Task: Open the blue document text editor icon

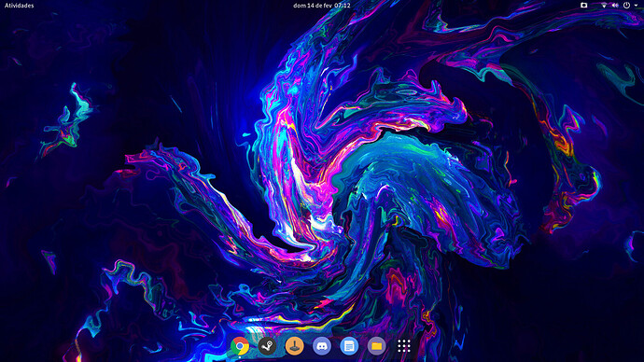Action: (x=349, y=346)
